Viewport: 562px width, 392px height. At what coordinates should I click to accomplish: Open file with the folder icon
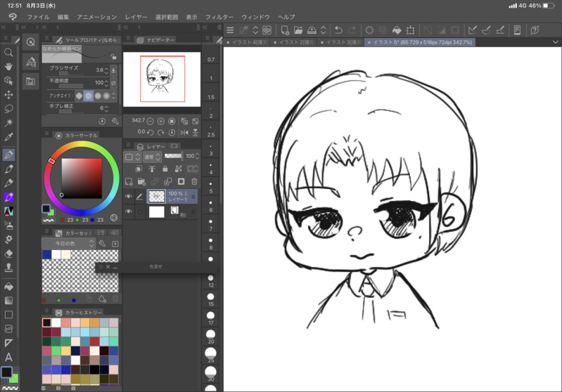coord(298,30)
